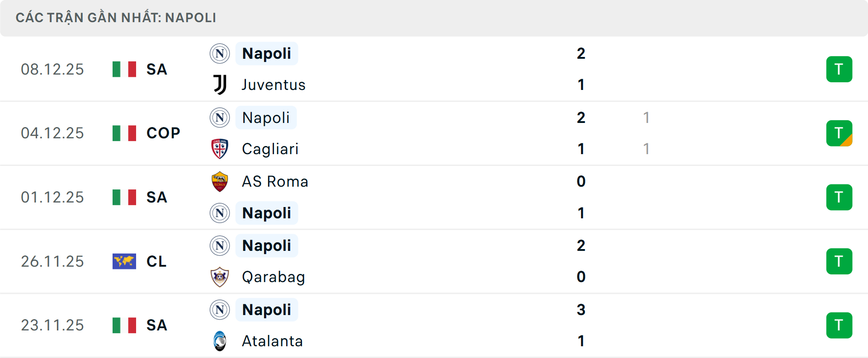Select the COP competition label

pos(162,133)
